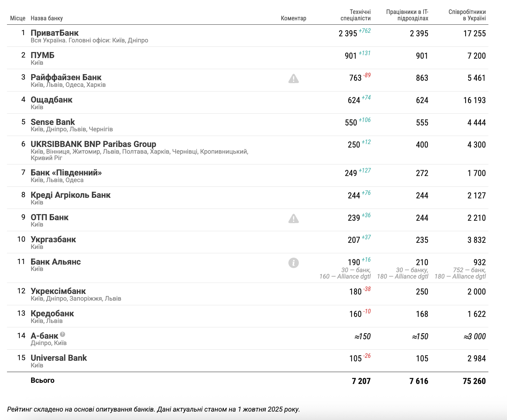Click the Коментар column header
This screenshot has width=507, height=420.
[x=293, y=18]
